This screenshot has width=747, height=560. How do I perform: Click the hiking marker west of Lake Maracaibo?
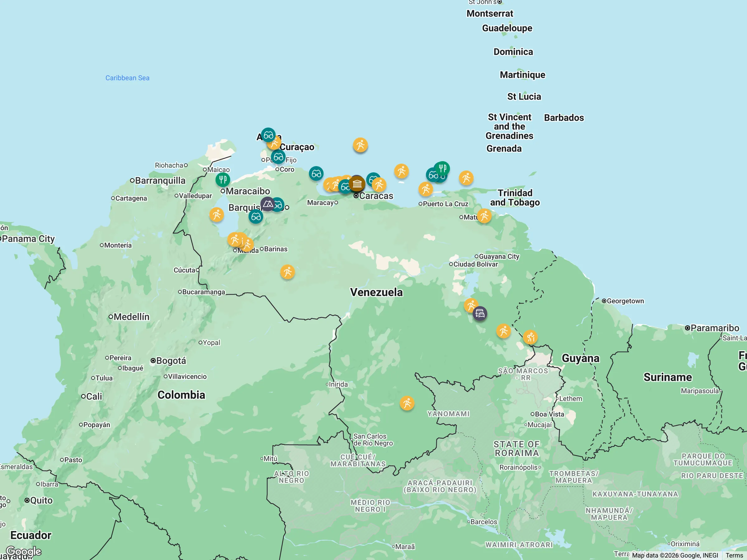point(216,215)
